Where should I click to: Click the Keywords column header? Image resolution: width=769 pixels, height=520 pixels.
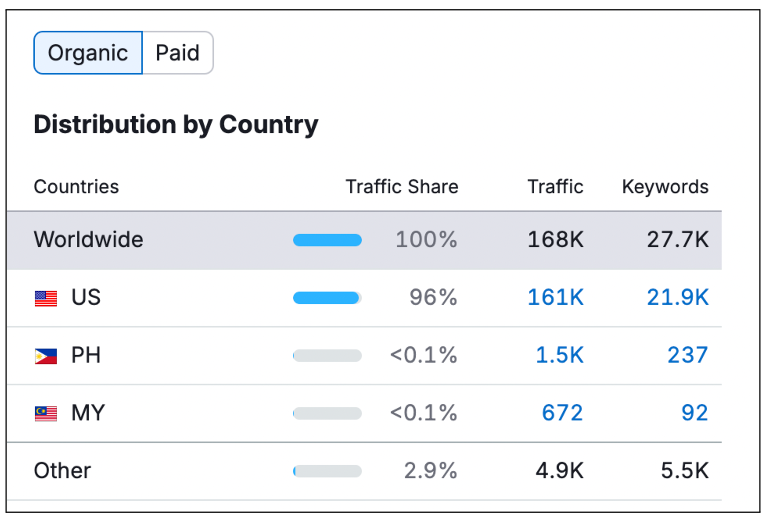[x=664, y=187]
